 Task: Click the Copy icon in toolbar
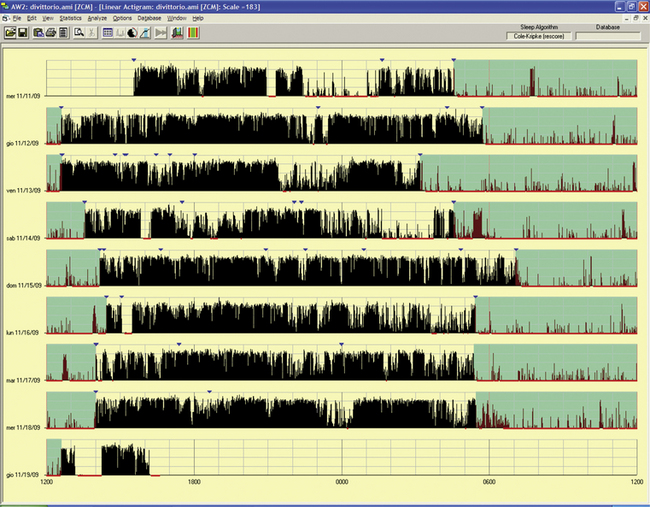coord(38,33)
